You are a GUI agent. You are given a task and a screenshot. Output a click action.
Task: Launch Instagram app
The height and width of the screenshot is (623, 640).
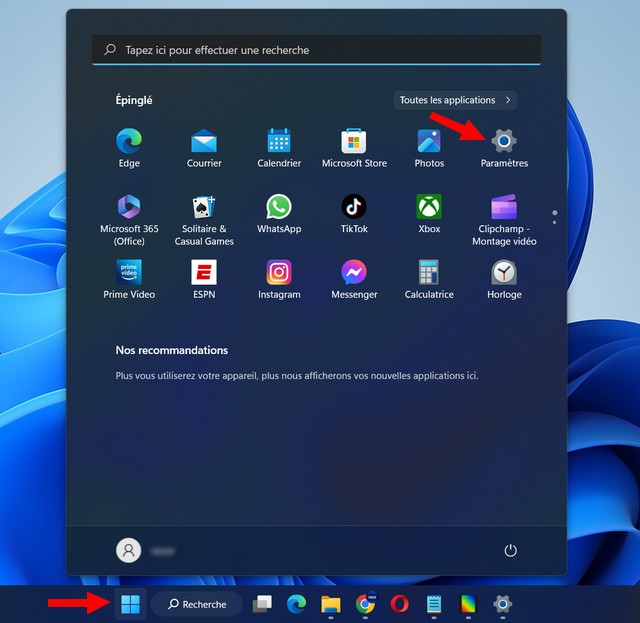[279, 280]
